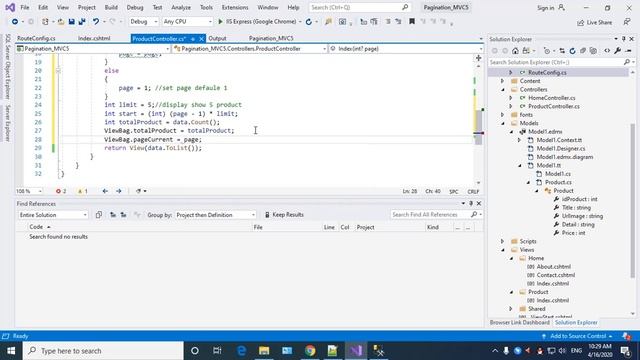Toggle Show All Files in Solution Explorer
Viewport: 640px width, 360px height.
(x=593, y=51)
